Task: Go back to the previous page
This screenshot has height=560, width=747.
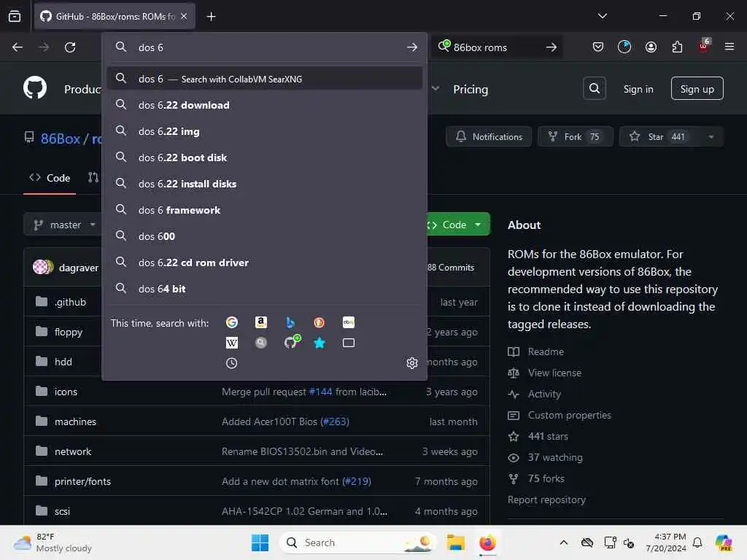Action: pos(18,47)
